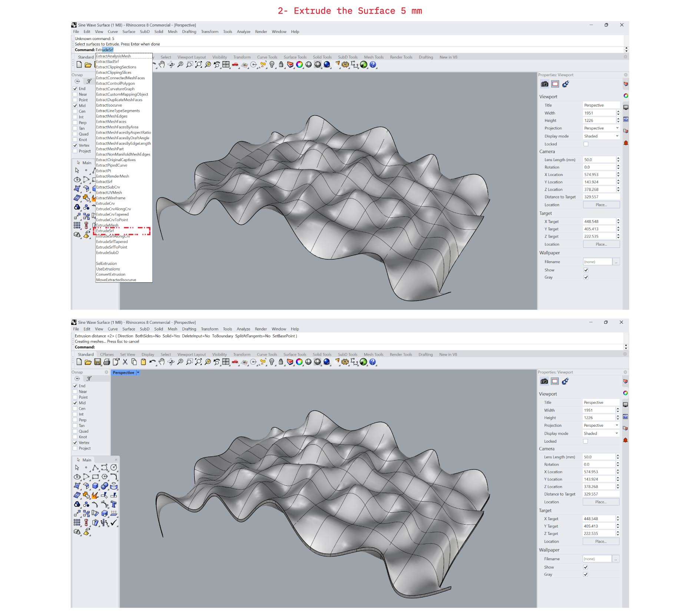
Task: Select the Text object tool in Main toolbar
Action: point(114,504)
